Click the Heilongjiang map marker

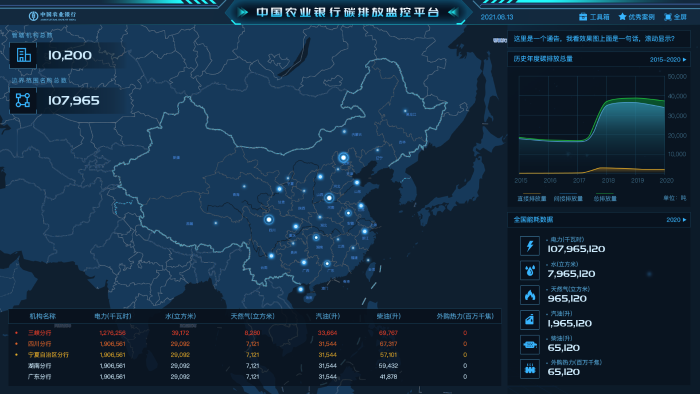405,111
